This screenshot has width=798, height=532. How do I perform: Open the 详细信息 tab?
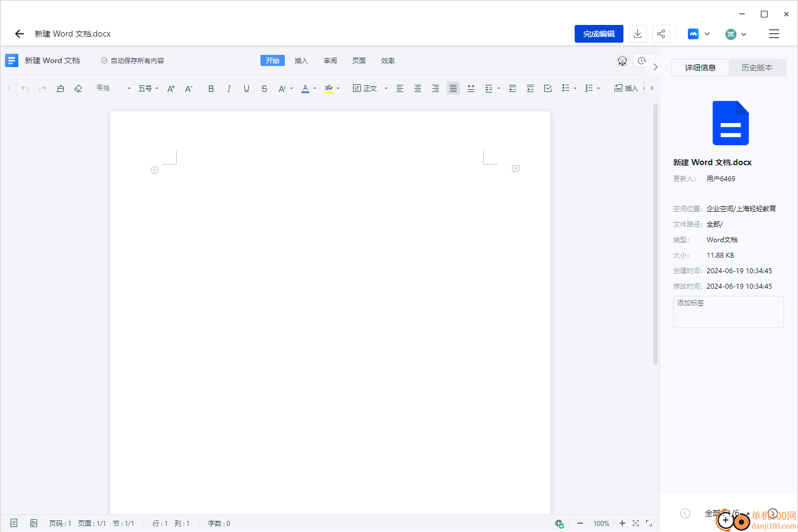click(700, 68)
